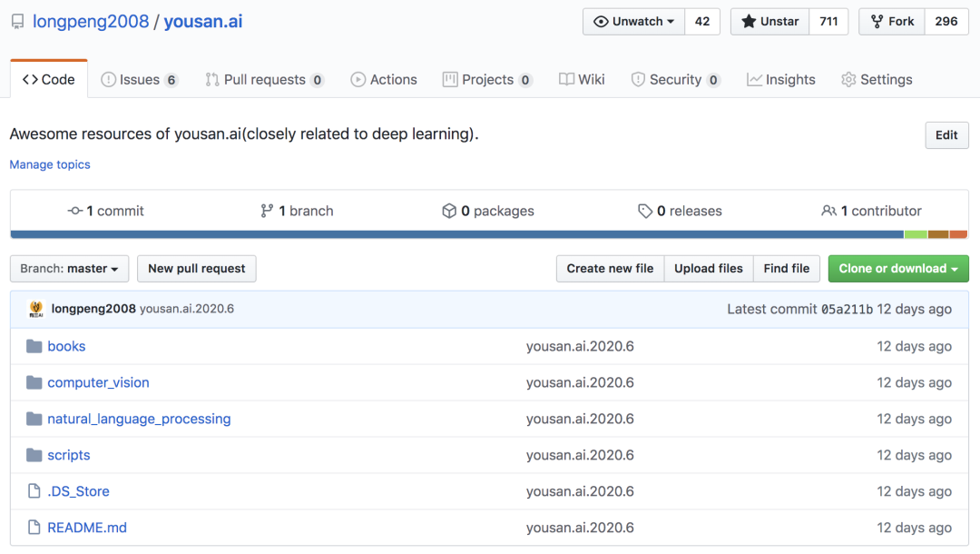The width and height of the screenshot is (980, 554).
Task: Click the play icon of Actions tab
Action: [x=358, y=79]
